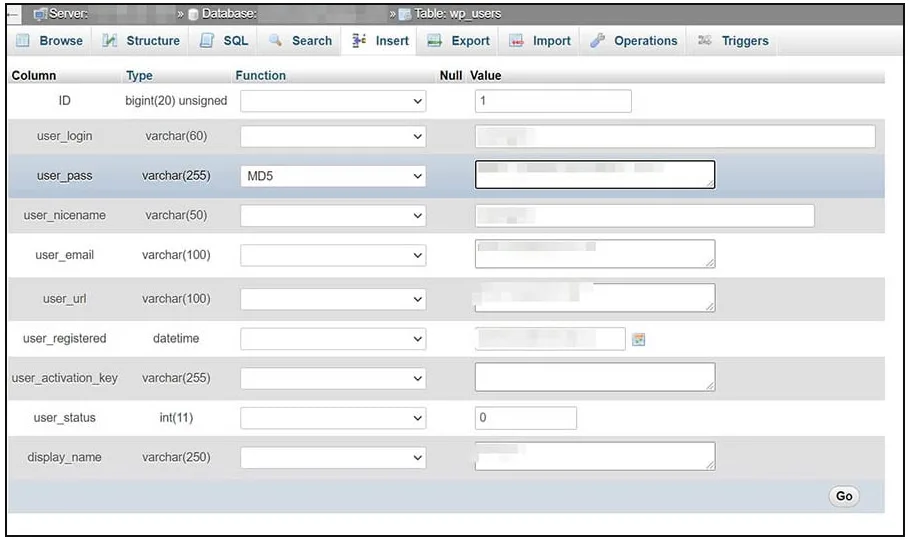Open the Operations tab
Screen dimensions: 910x540
(634, 41)
